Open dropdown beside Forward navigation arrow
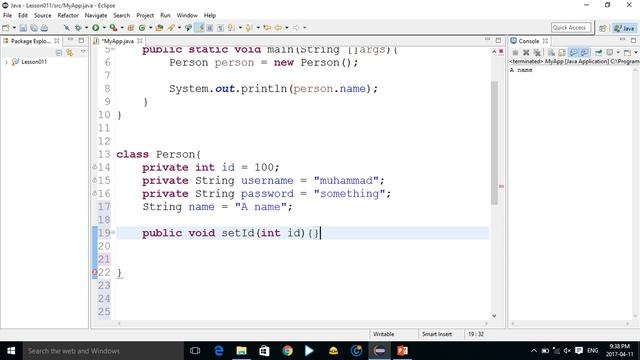This screenshot has width=640, height=360. [304, 28]
